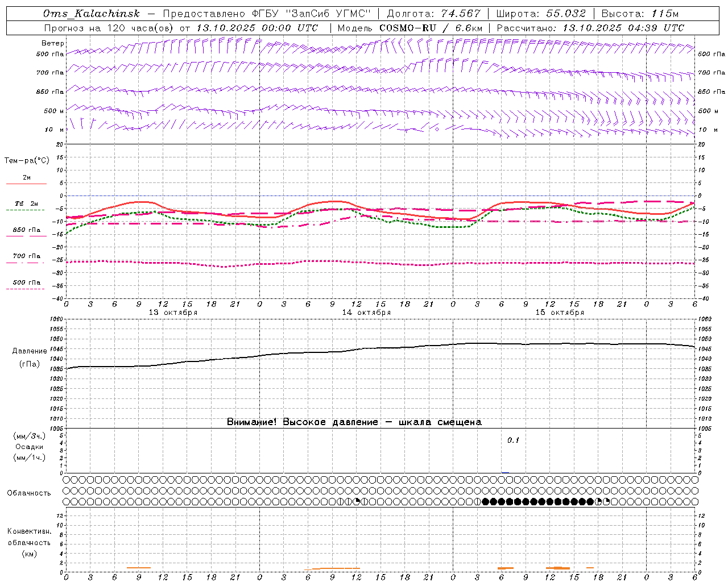This screenshot has height=582, width=728.
Task: Click the last black overcast cloud symbol
Action: 590,501
